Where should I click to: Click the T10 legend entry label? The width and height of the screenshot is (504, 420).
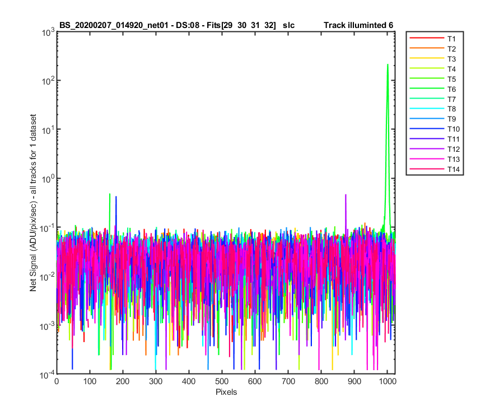453,129
